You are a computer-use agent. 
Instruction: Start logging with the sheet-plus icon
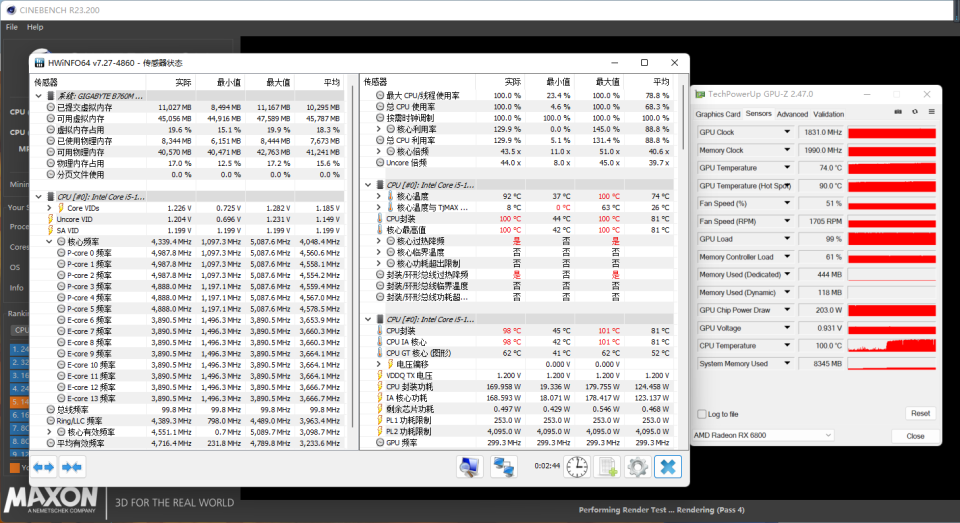[x=607, y=466]
